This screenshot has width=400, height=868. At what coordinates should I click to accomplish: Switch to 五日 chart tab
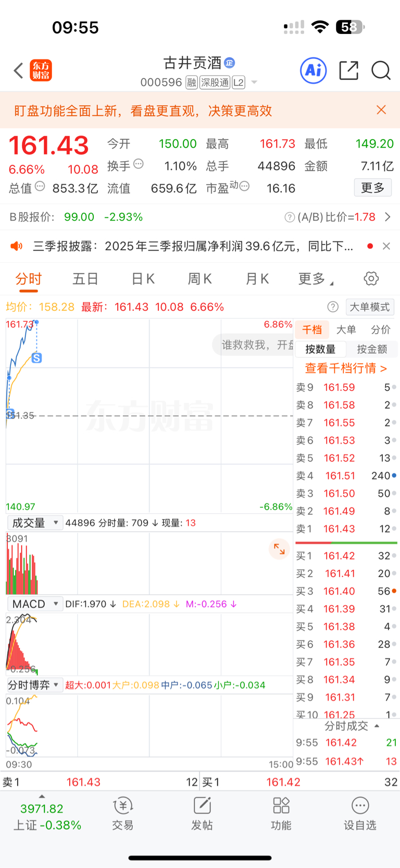pyautogui.click(x=85, y=279)
